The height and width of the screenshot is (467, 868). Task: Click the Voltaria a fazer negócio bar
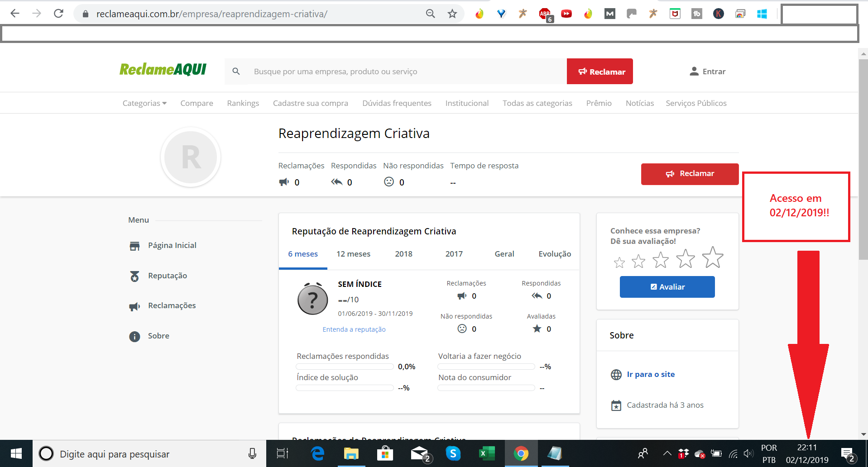click(x=486, y=367)
